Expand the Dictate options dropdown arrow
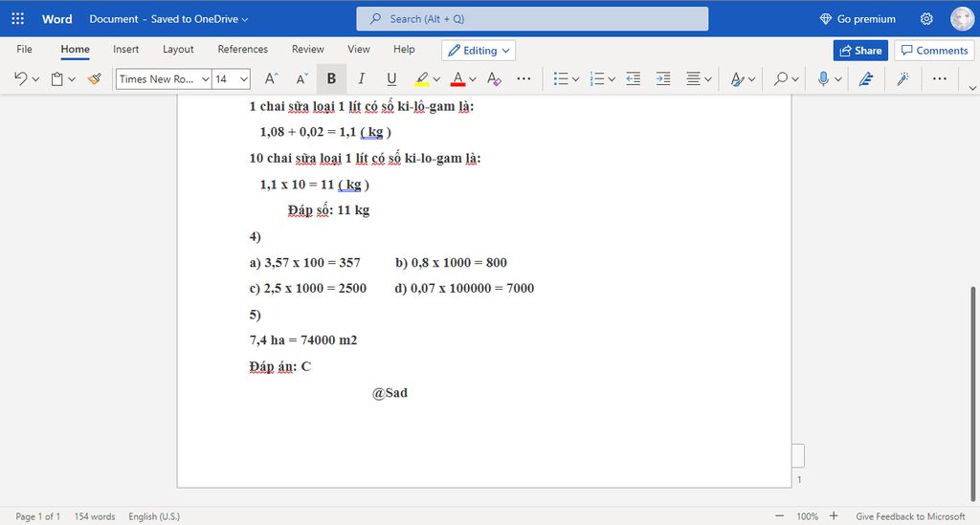Image resolution: width=980 pixels, height=525 pixels. point(838,79)
